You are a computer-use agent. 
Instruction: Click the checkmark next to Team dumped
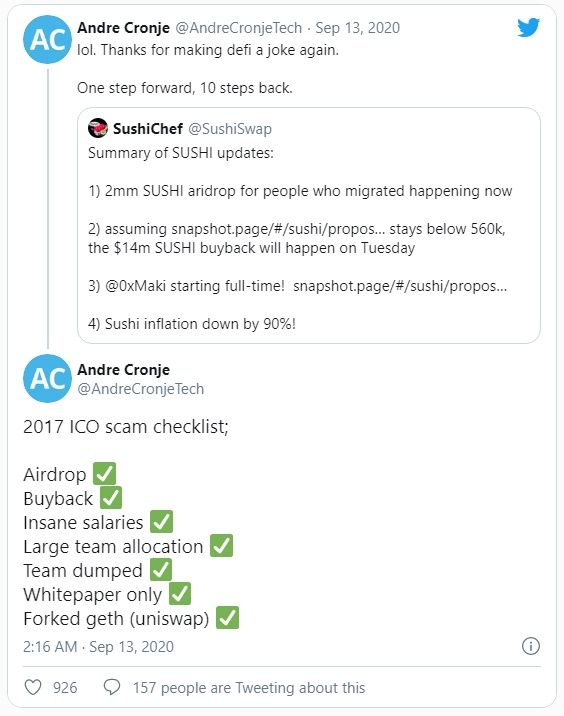coord(161,570)
